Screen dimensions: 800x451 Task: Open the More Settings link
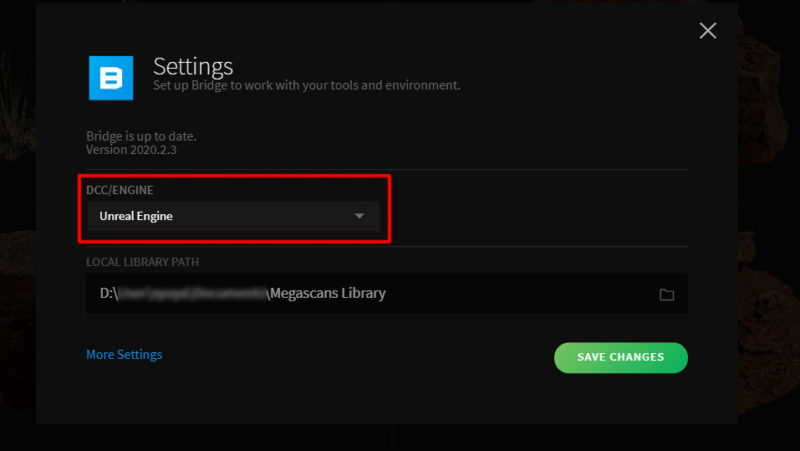[x=124, y=355]
